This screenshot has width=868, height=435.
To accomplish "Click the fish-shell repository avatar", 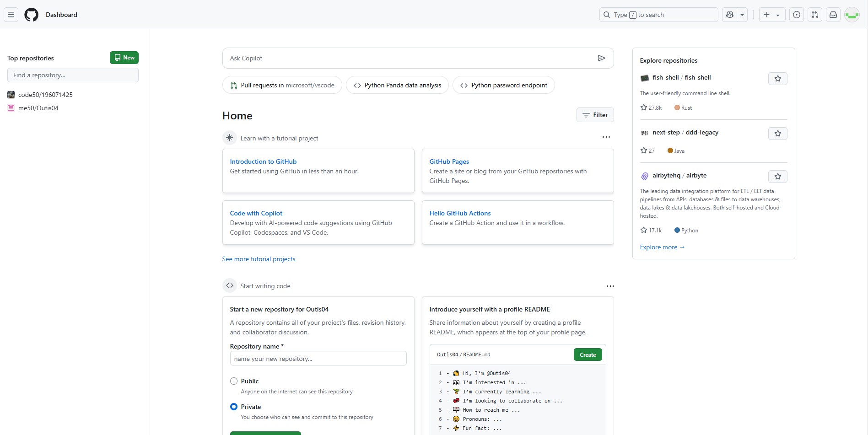I will point(645,78).
